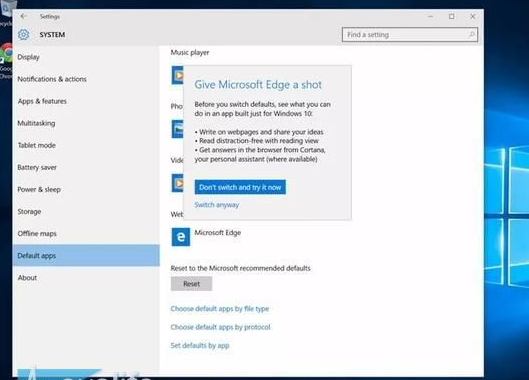
Task: Click the Video player app icon
Action: [177, 183]
